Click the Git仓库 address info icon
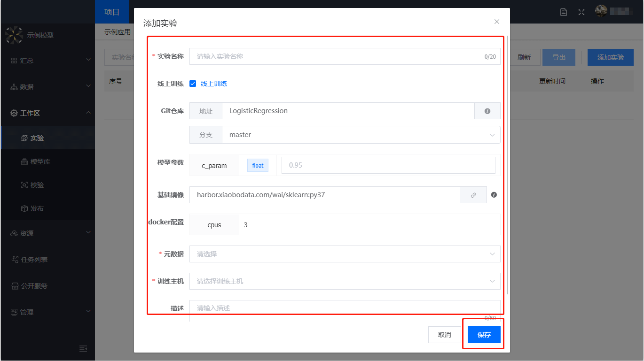The width and height of the screenshot is (644, 361). 487,111
